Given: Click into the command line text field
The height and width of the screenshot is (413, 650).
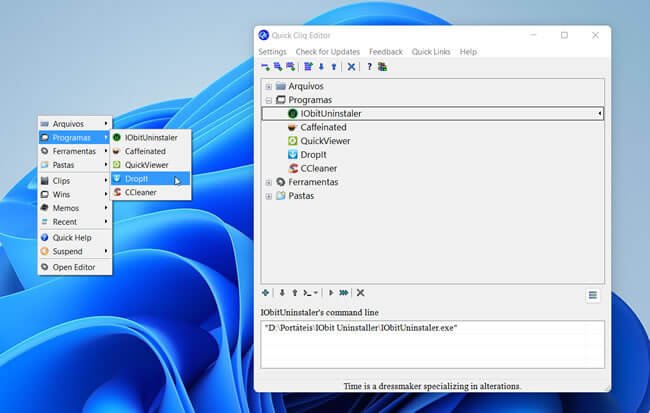Looking at the screenshot, I should [432, 344].
